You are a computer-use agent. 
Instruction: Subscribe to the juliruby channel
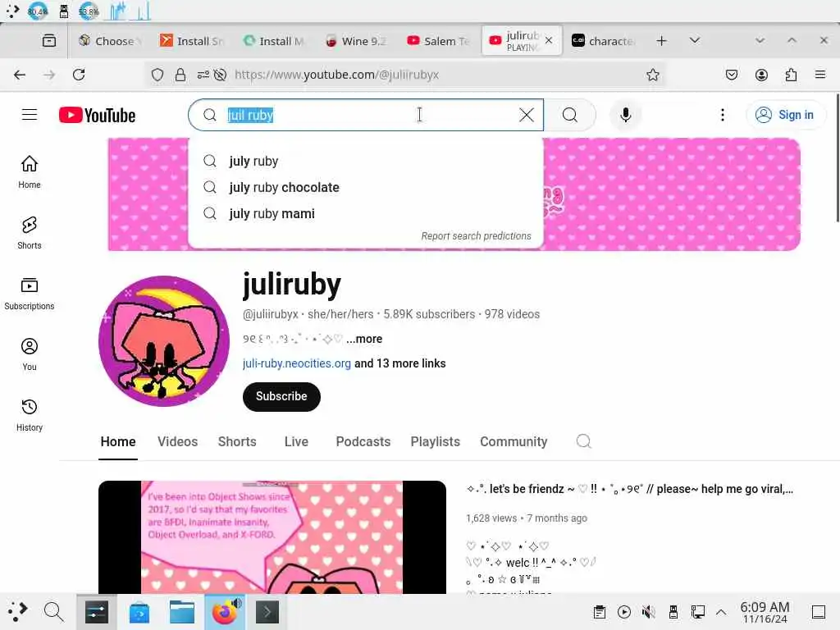[281, 396]
